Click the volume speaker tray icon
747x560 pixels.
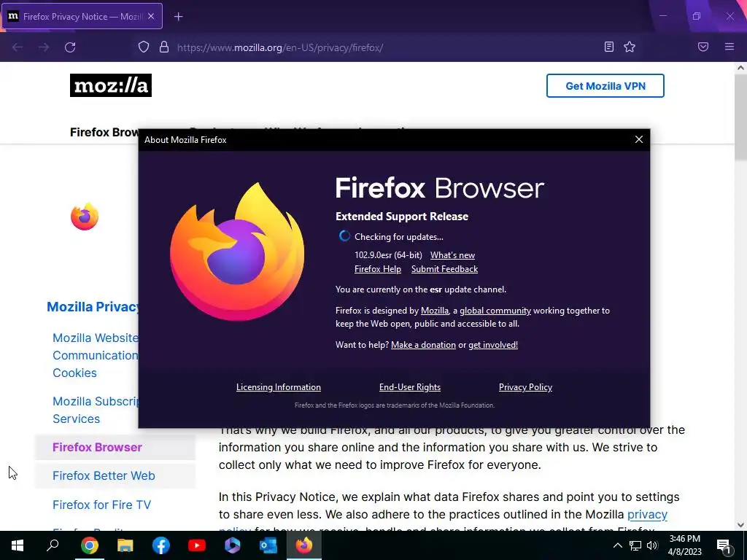pyautogui.click(x=652, y=545)
